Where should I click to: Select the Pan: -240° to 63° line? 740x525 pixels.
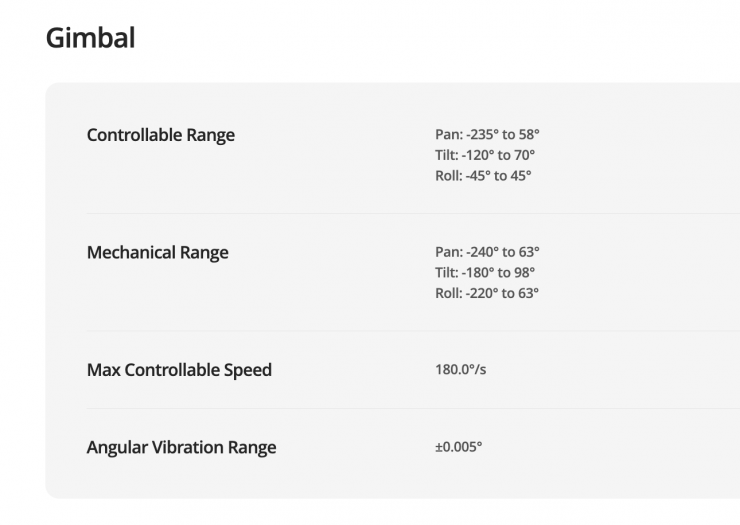pyautogui.click(x=487, y=252)
